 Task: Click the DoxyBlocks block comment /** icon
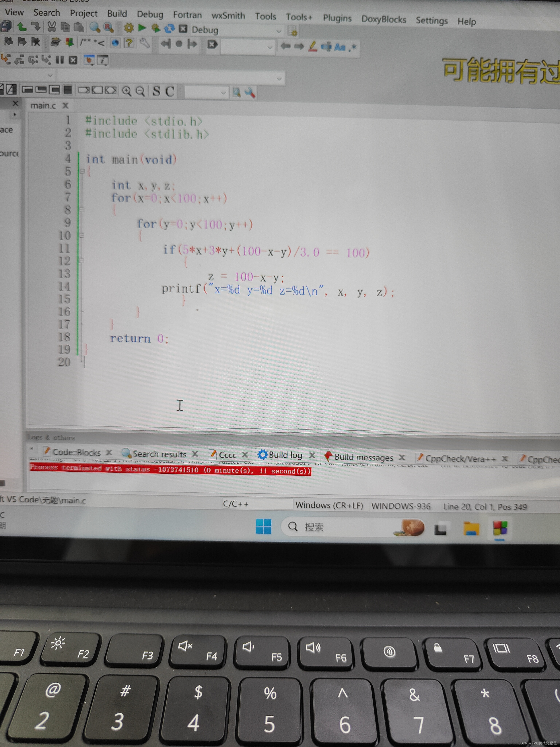(x=85, y=42)
